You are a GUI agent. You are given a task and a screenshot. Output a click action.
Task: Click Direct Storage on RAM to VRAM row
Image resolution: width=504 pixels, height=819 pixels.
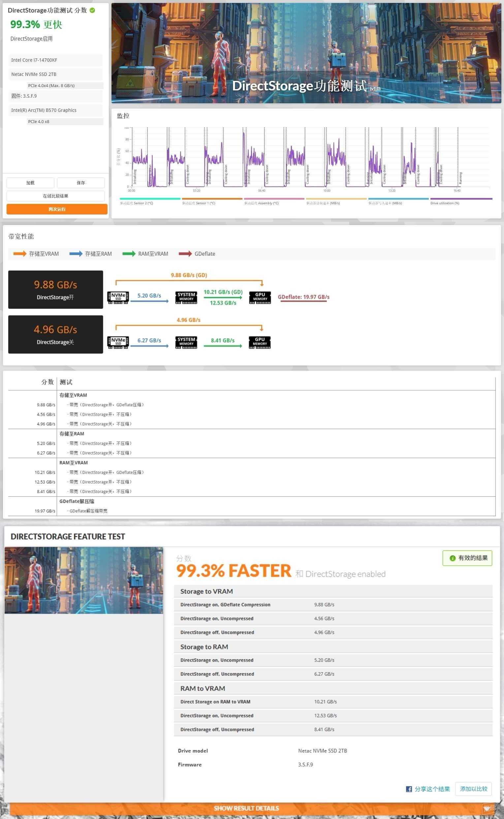pos(333,702)
